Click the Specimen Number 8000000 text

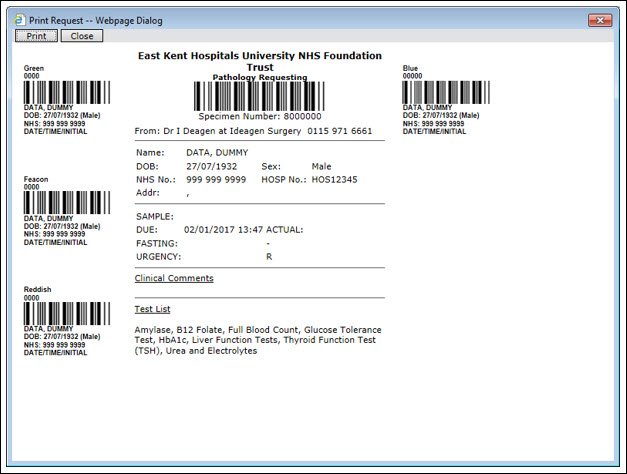pos(260,116)
